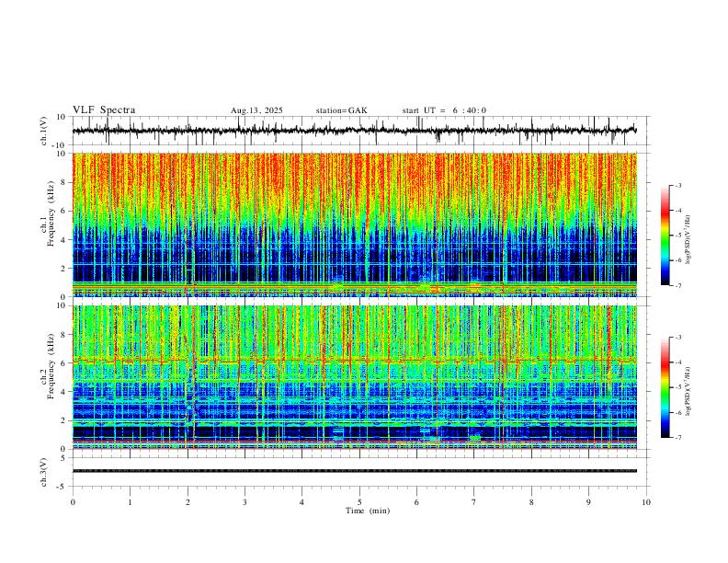
Task: Click the time axis tick label "6"
Action: (417, 502)
